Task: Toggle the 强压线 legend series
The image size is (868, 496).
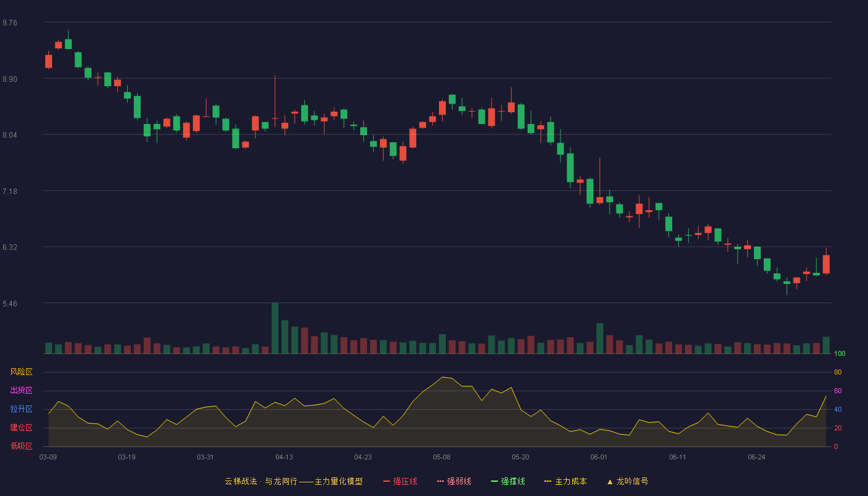Action: 400,481
